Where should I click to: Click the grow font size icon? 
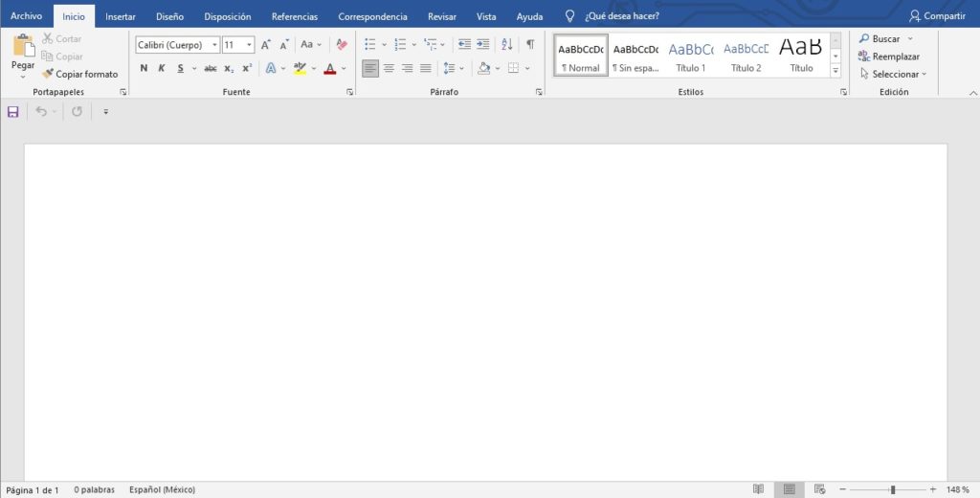[x=266, y=45]
